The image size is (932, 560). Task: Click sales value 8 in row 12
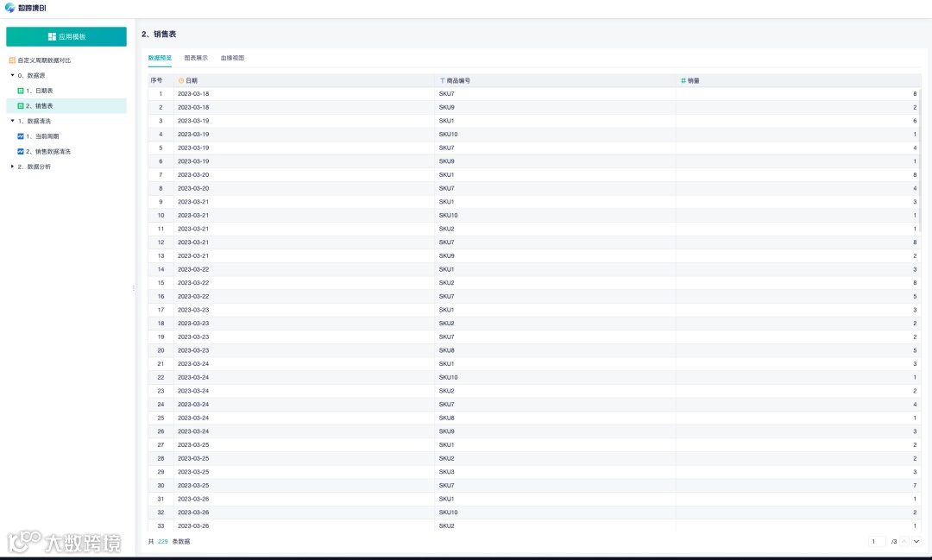(915, 242)
